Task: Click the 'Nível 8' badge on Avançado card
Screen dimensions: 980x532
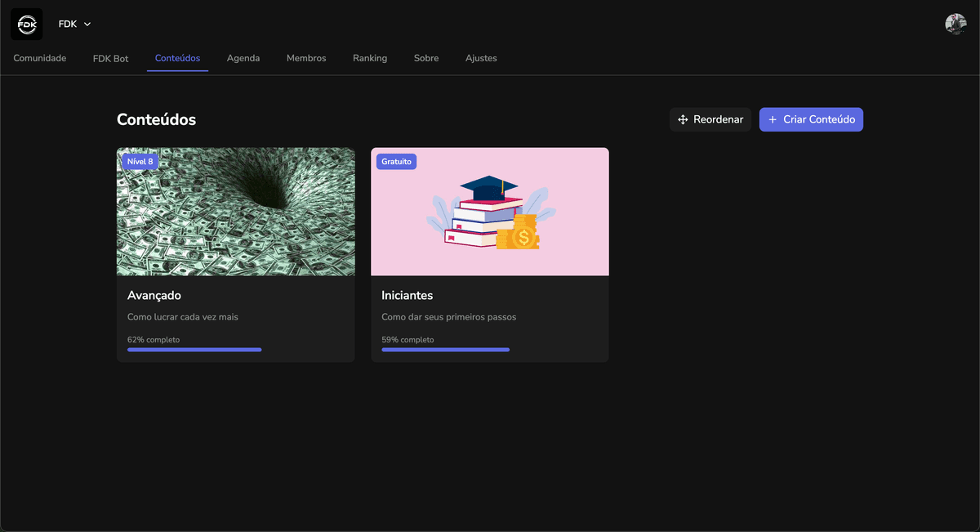Action: tap(140, 161)
